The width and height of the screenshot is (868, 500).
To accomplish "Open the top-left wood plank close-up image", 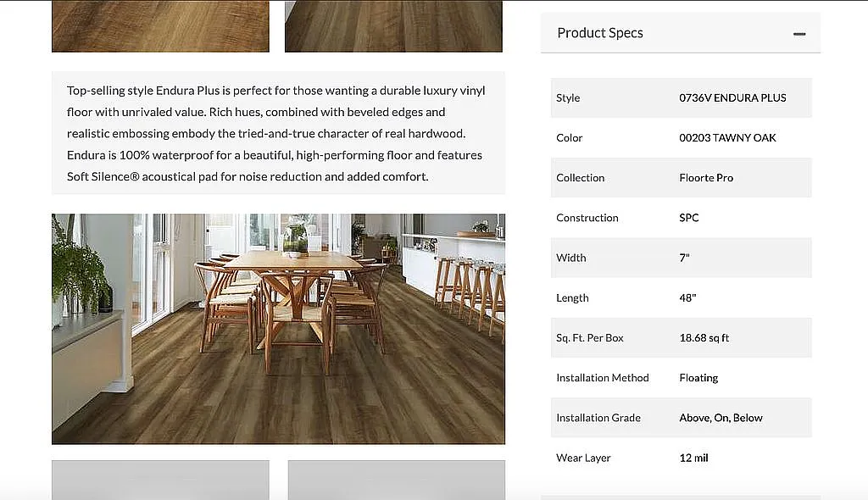I will click(x=160, y=26).
